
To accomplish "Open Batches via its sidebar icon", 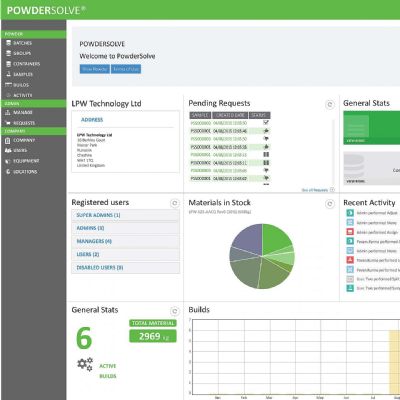I will click(9, 43).
